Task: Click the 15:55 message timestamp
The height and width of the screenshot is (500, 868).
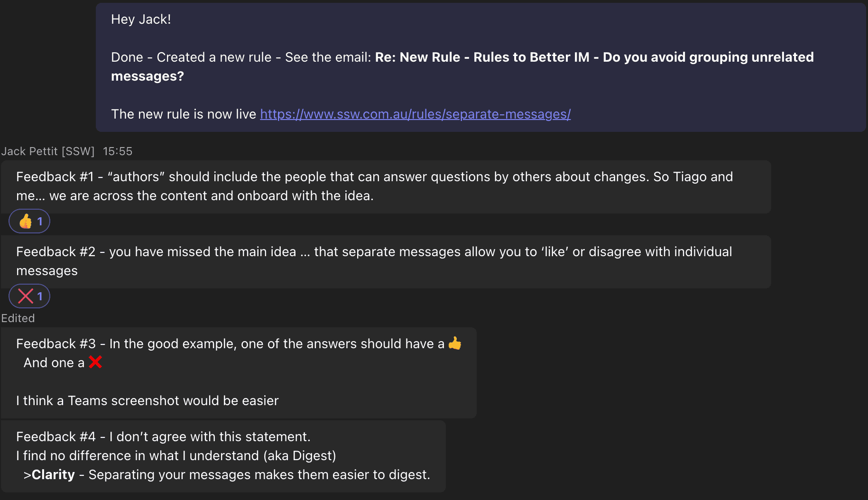Action: pyautogui.click(x=118, y=151)
